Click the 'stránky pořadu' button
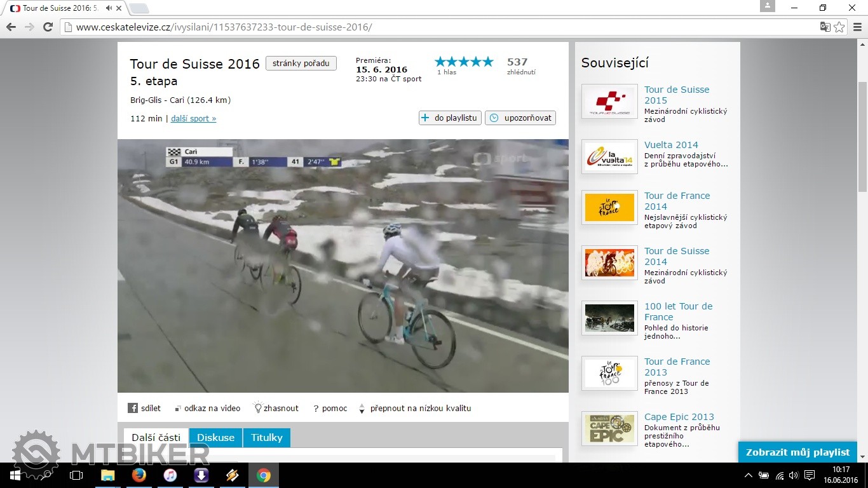This screenshot has width=868, height=488. (301, 64)
